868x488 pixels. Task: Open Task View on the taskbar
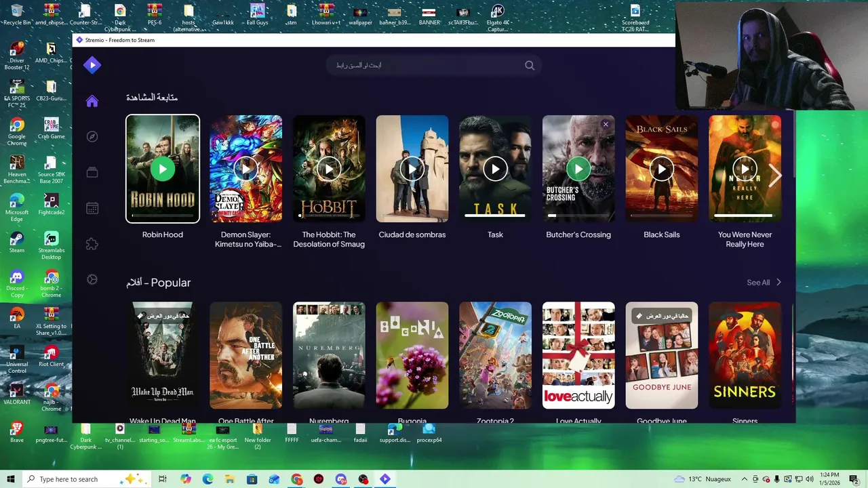pyautogui.click(x=163, y=479)
